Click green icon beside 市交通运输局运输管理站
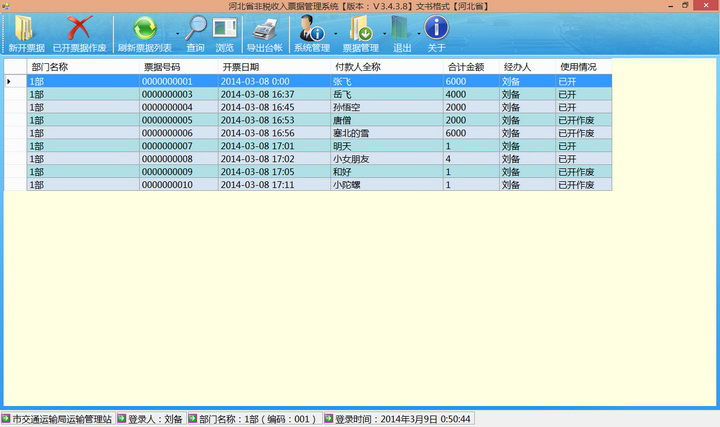The height and width of the screenshot is (427, 720). click(x=6, y=418)
